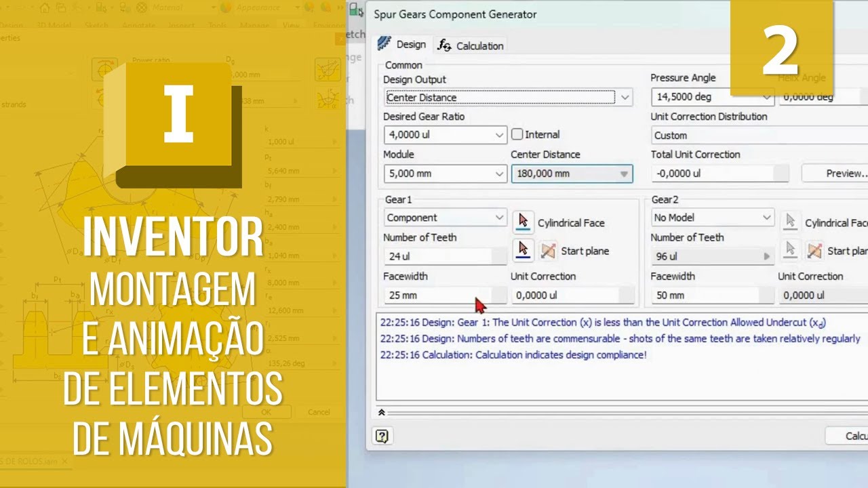Click Gear1 Start plane flip icon
This screenshot has height=488, width=868.
coord(548,251)
